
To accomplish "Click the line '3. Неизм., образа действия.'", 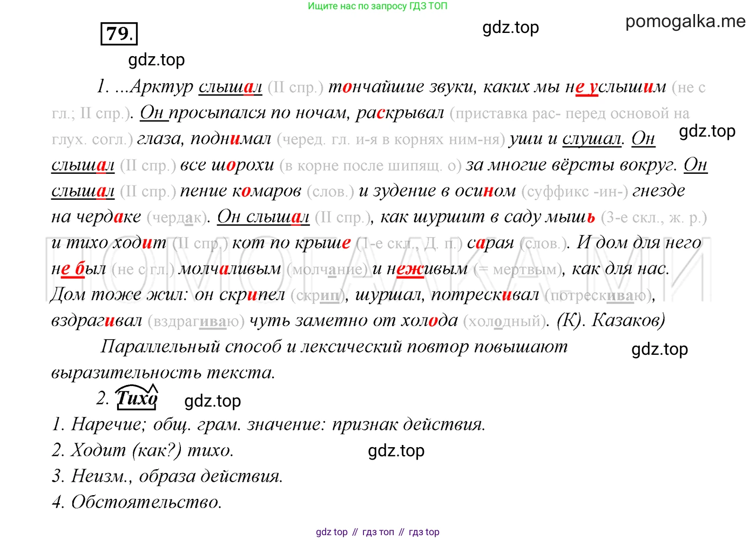I will [167, 475].
